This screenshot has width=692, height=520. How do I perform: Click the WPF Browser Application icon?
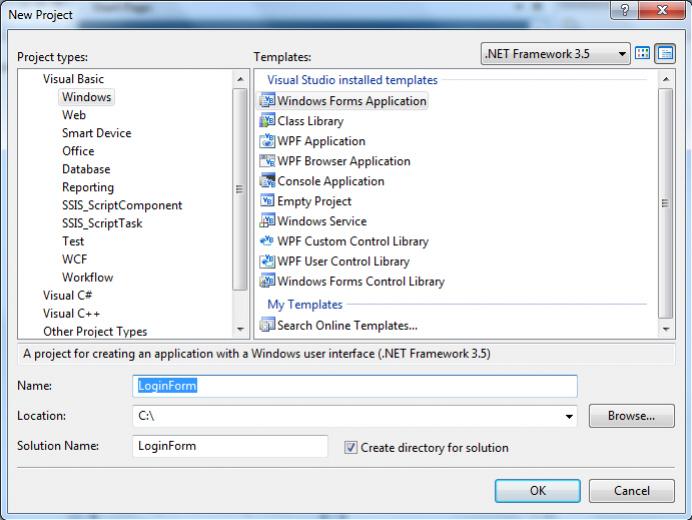[x=267, y=161]
